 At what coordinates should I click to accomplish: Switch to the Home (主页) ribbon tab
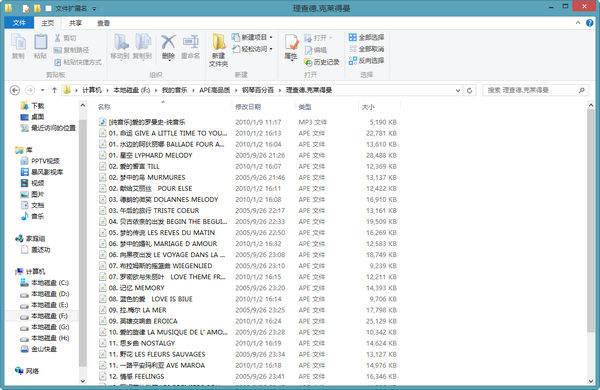point(48,23)
